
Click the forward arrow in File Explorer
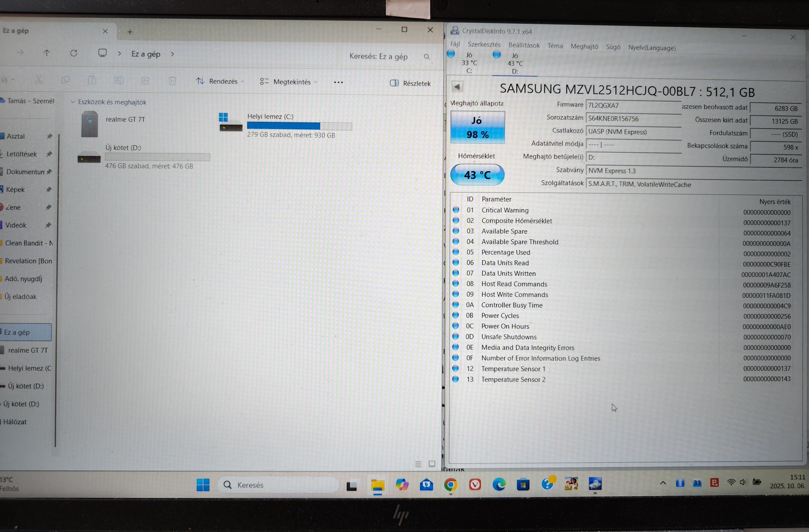(20, 53)
